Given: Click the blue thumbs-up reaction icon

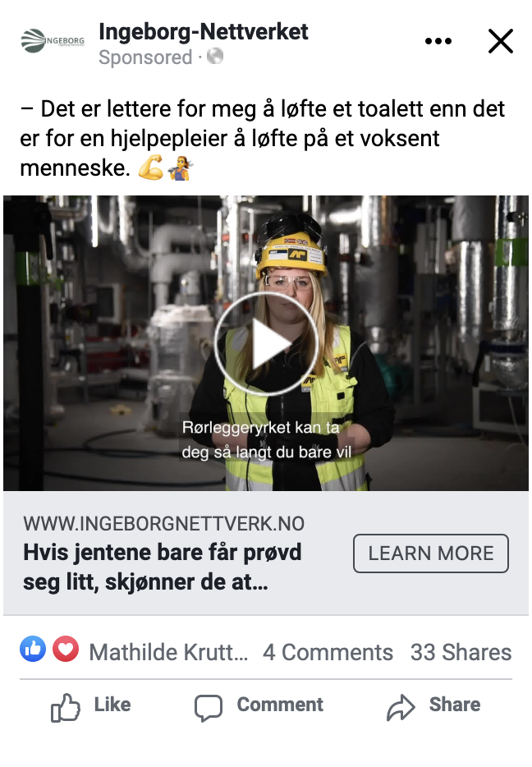Looking at the screenshot, I should point(33,649).
